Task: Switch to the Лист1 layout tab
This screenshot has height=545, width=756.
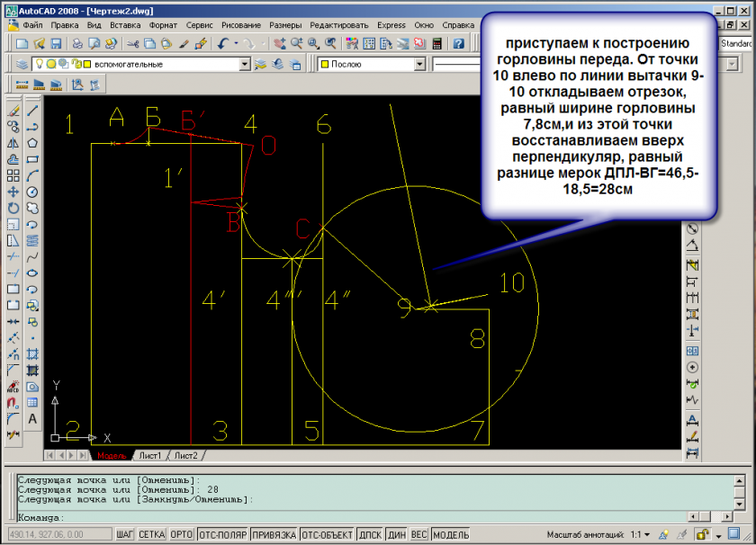Action: [149, 455]
